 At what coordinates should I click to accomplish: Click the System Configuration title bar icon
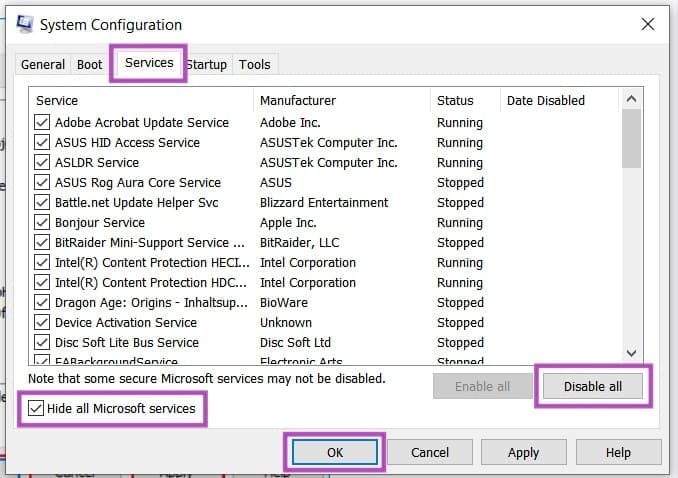click(23, 24)
